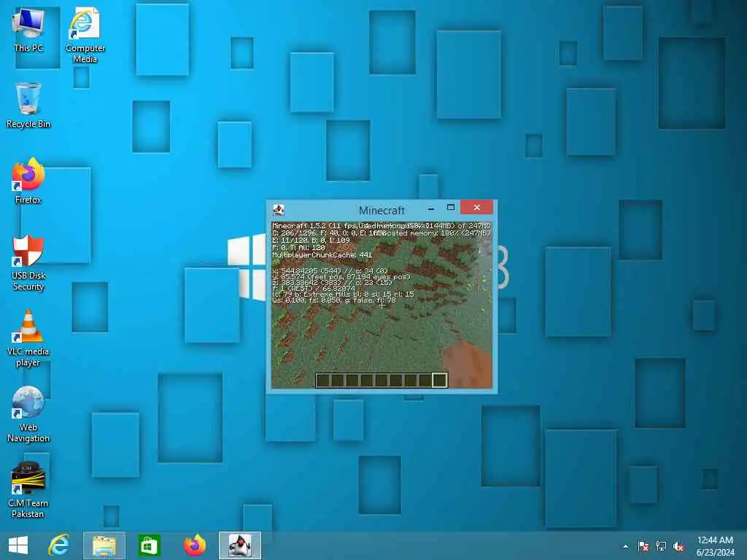747x560 pixels.
Task: Select the highlighted last hotbar slot
Action: 439,380
